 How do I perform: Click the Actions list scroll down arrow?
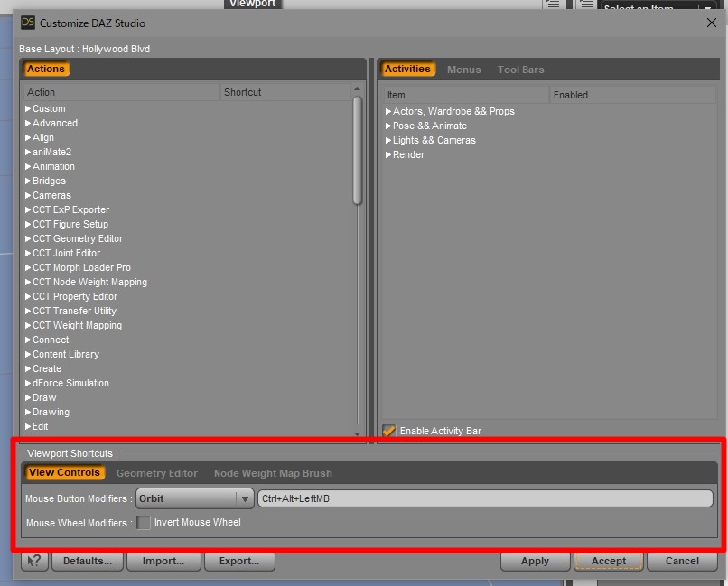pyautogui.click(x=357, y=433)
